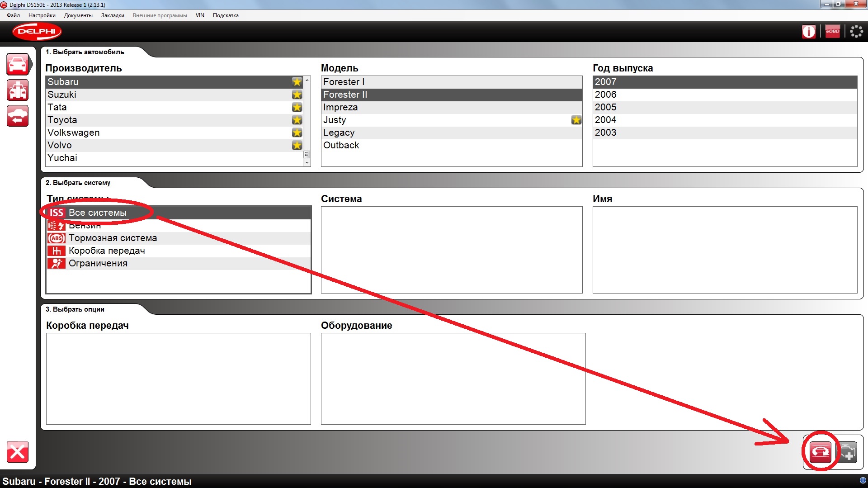Select Toyota manufacturer
Viewport: 868px width, 488px height.
pos(175,120)
